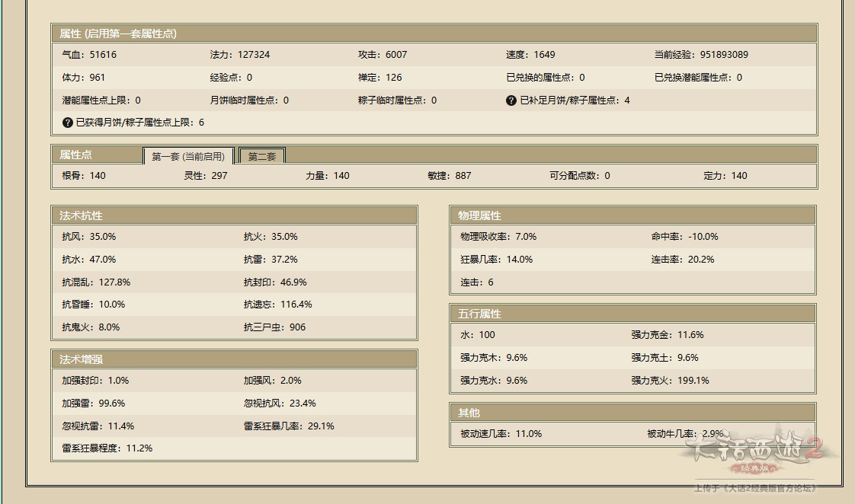855x504 pixels.
Task: Select the 法术抗性 section header
Action: [82, 215]
